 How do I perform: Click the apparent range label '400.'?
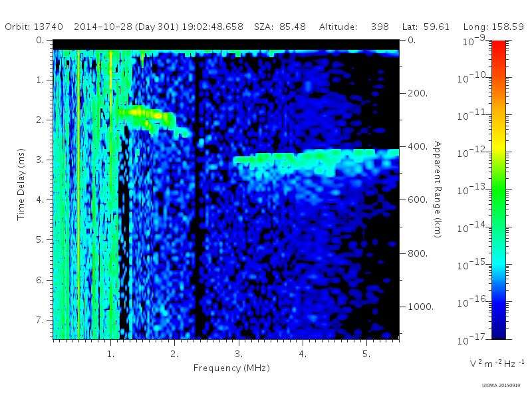tap(418, 146)
